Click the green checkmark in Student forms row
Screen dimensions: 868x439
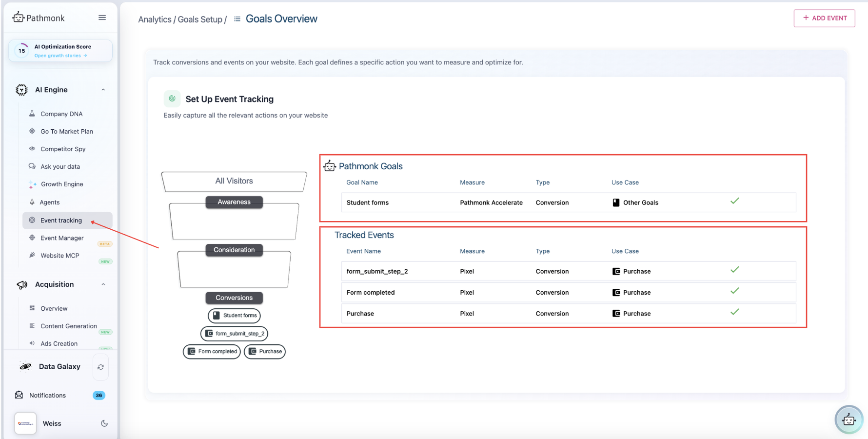[735, 201]
